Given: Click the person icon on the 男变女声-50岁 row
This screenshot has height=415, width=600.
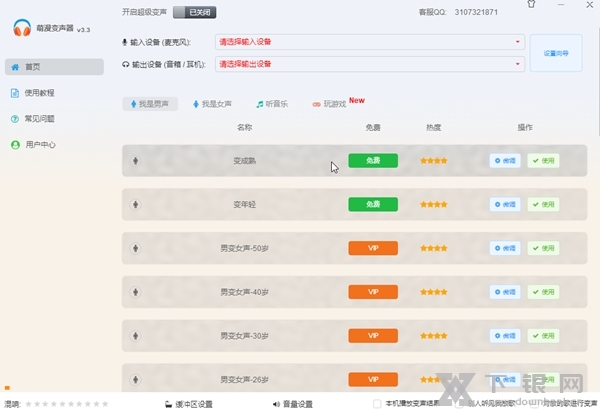Looking at the screenshot, I should tap(135, 248).
